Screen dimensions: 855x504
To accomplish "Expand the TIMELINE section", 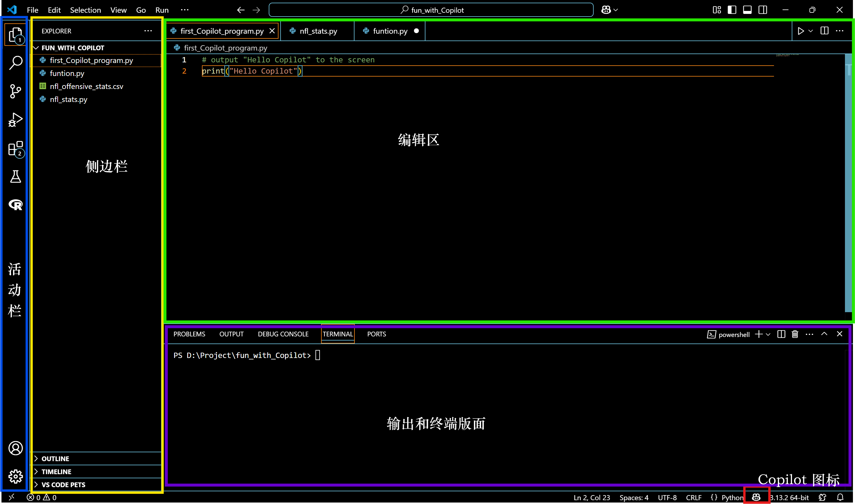I will pyautogui.click(x=56, y=471).
